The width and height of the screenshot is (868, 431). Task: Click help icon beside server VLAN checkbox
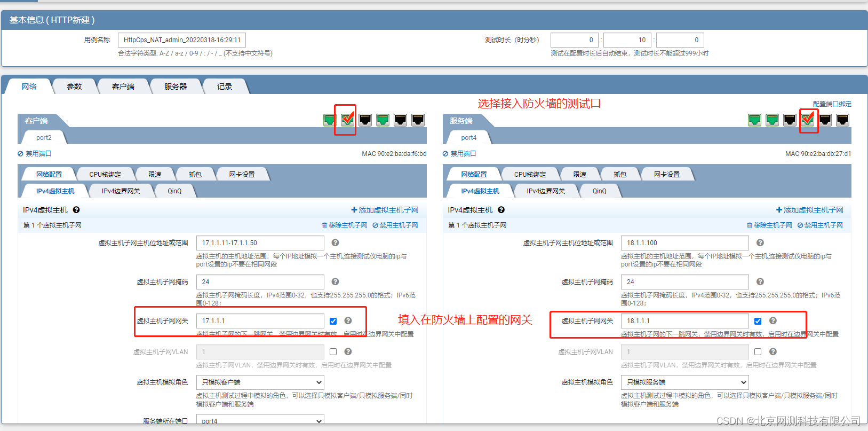pyautogui.click(x=773, y=351)
